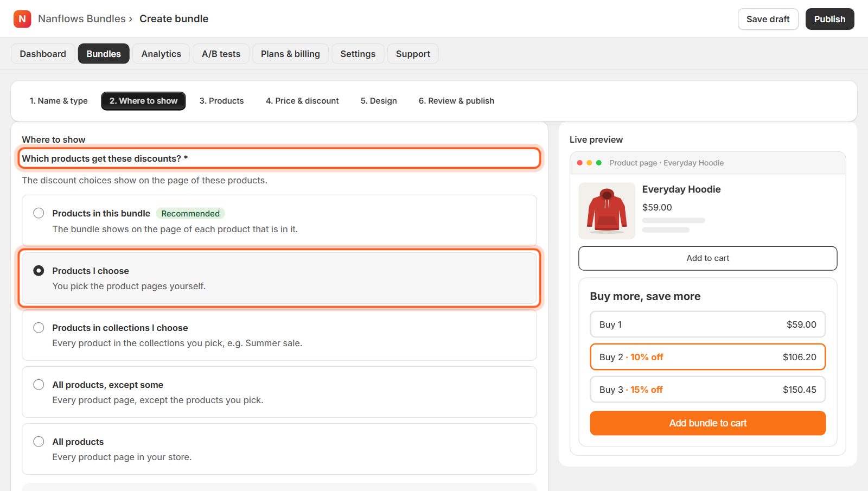The image size is (868, 491).
Task: Open step 4. Price & discount
Action: [x=302, y=101]
